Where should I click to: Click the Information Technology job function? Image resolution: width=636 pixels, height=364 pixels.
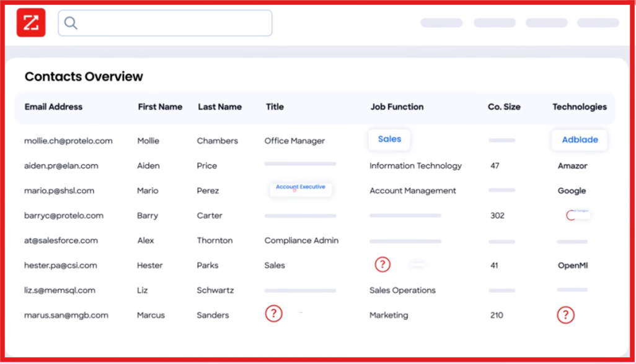415,166
